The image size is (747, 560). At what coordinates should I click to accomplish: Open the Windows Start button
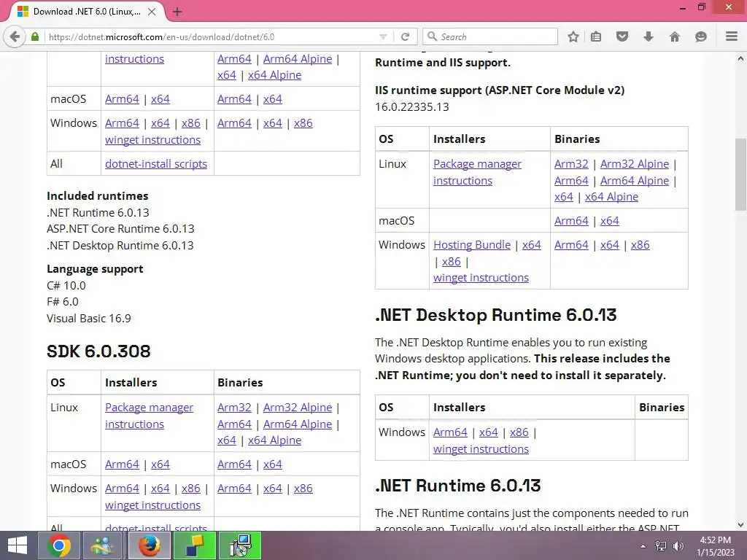pyautogui.click(x=18, y=545)
